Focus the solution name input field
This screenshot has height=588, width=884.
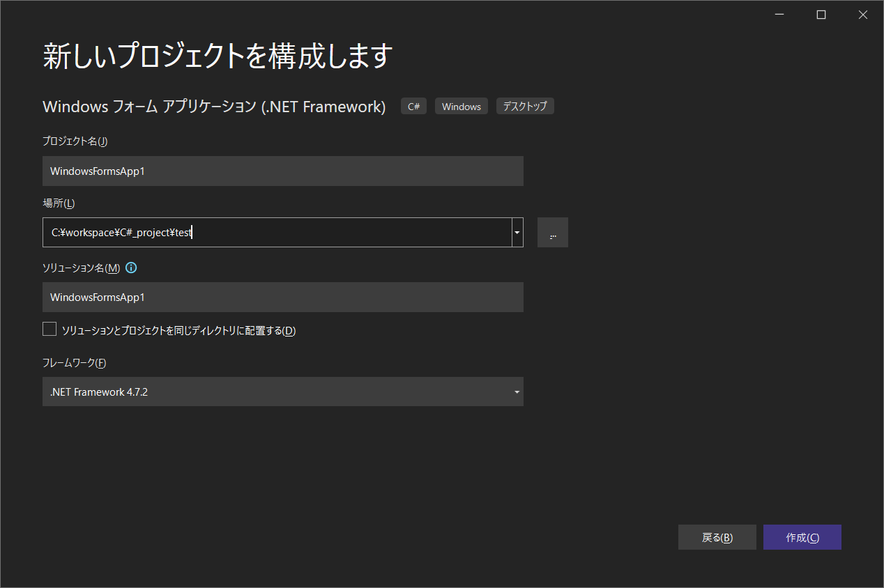coord(283,297)
